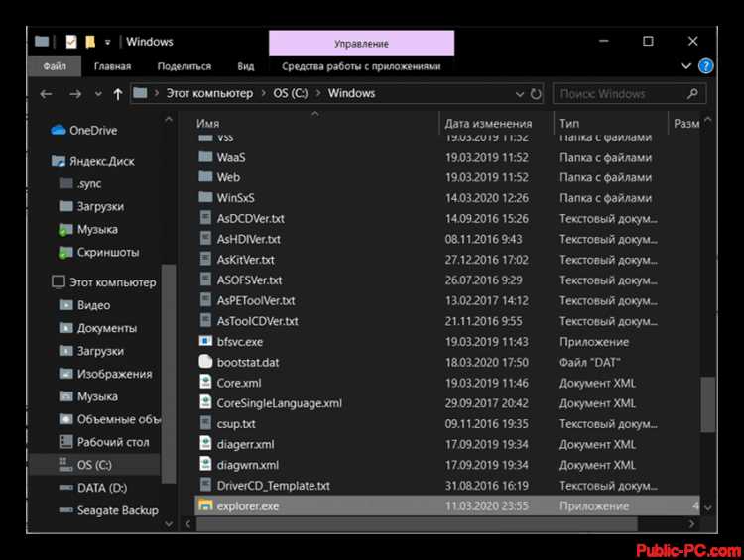Screen dimensions: 744x560
Task: Open the recent locations dropdown arrow
Action: pyautogui.click(x=96, y=94)
